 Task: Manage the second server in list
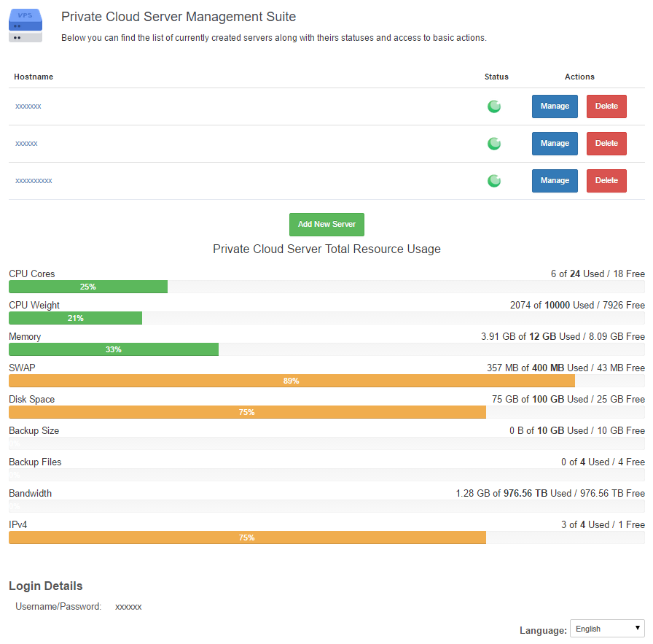click(555, 144)
